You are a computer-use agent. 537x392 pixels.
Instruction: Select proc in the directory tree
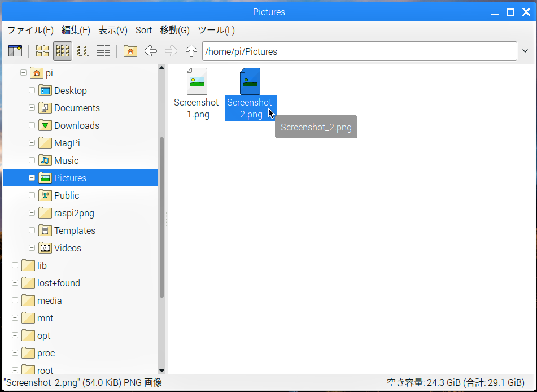click(x=46, y=353)
